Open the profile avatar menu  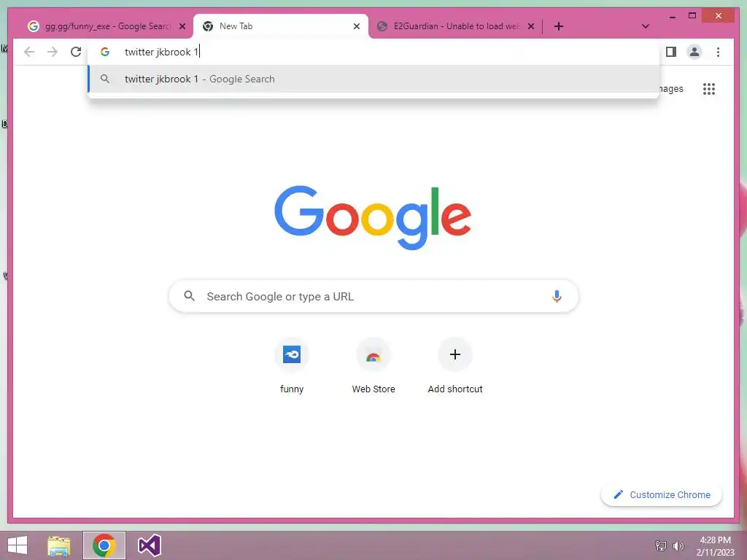(x=694, y=52)
